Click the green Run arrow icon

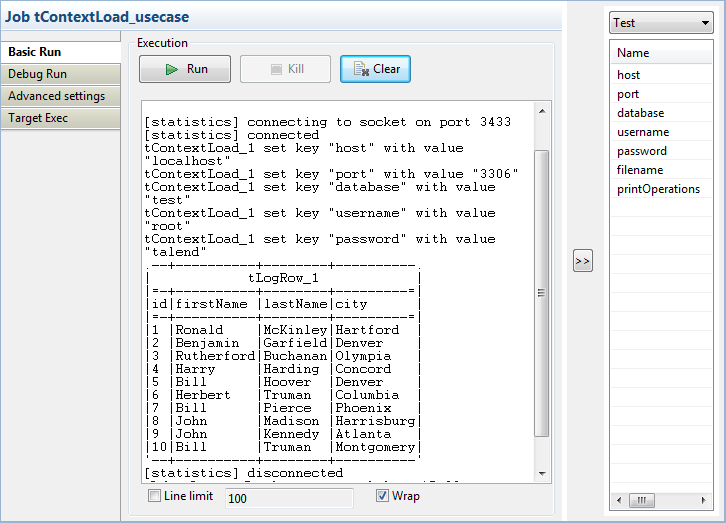pyautogui.click(x=172, y=69)
